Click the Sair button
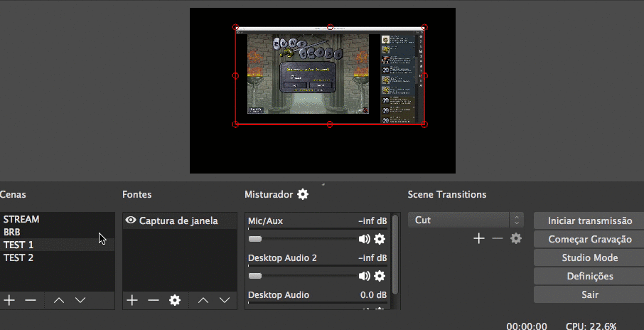Image resolution: width=644 pixels, height=330 pixels. pyautogui.click(x=590, y=294)
